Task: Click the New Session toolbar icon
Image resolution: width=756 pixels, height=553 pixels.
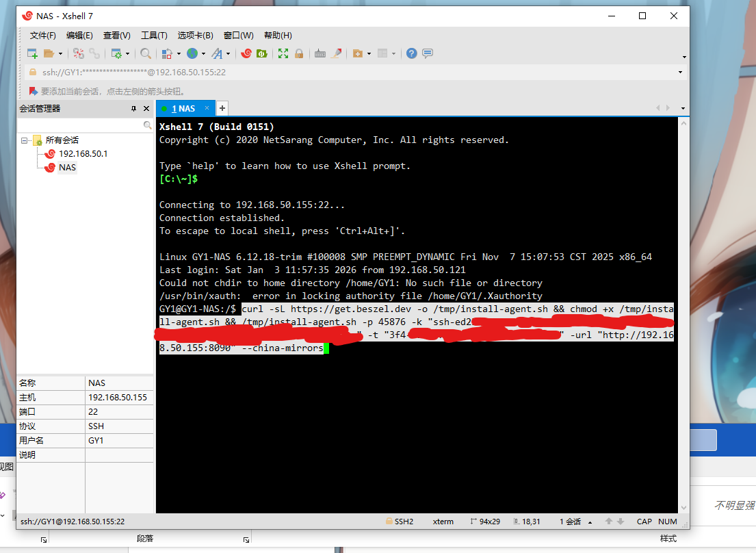Action: click(32, 53)
